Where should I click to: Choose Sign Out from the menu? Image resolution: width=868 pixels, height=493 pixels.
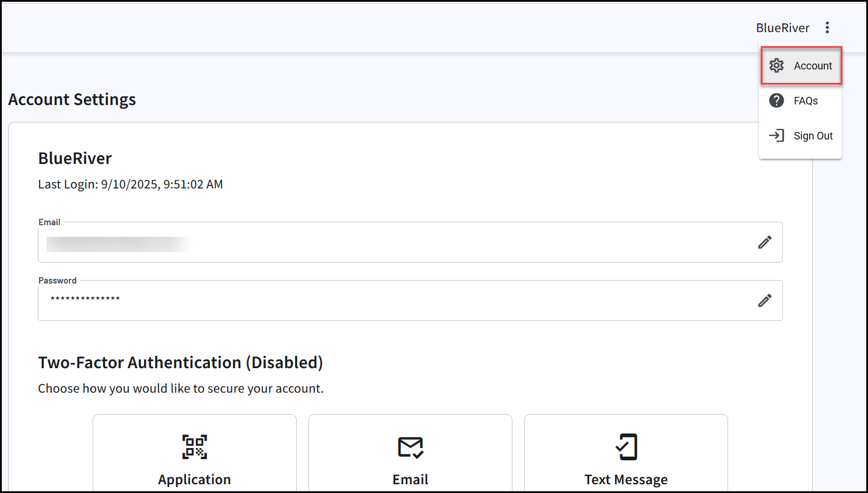click(x=813, y=136)
